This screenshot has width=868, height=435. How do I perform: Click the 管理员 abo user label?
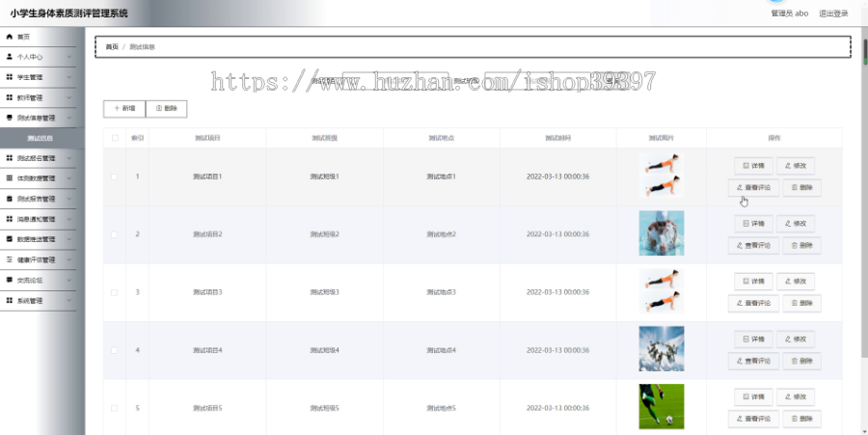[x=790, y=14]
